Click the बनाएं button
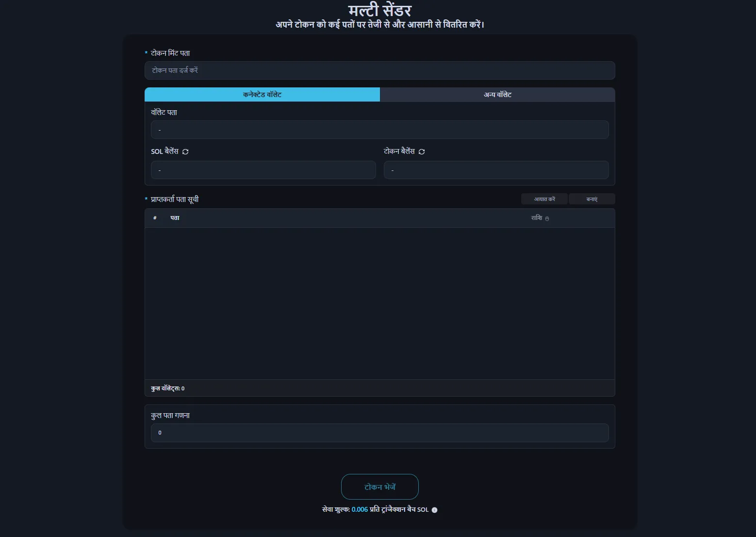756x537 pixels. (x=592, y=199)
